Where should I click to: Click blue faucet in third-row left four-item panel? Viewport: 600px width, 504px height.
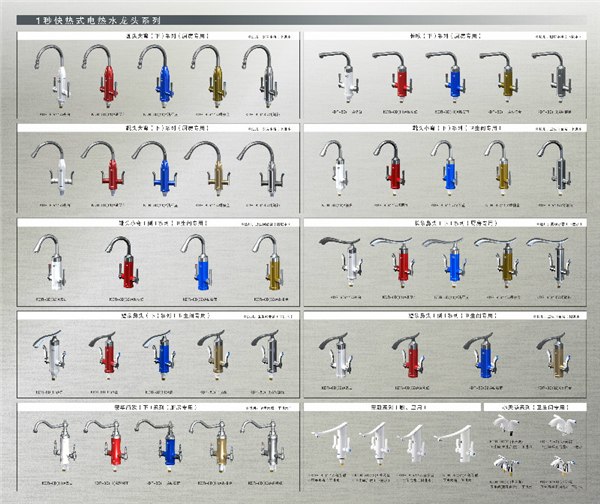[197, 263]
